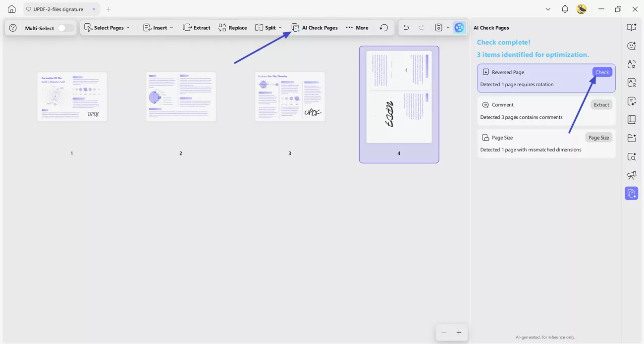
Task: Click Check to fix the Reversed Page
Action: point(602,72)
